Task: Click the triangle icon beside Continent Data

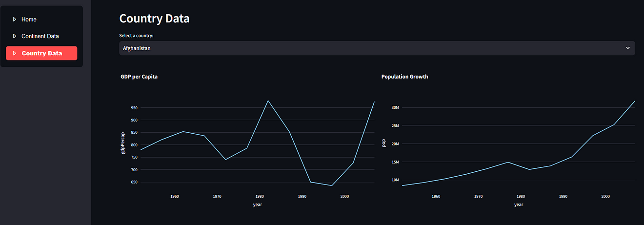Action: point(14,36)
